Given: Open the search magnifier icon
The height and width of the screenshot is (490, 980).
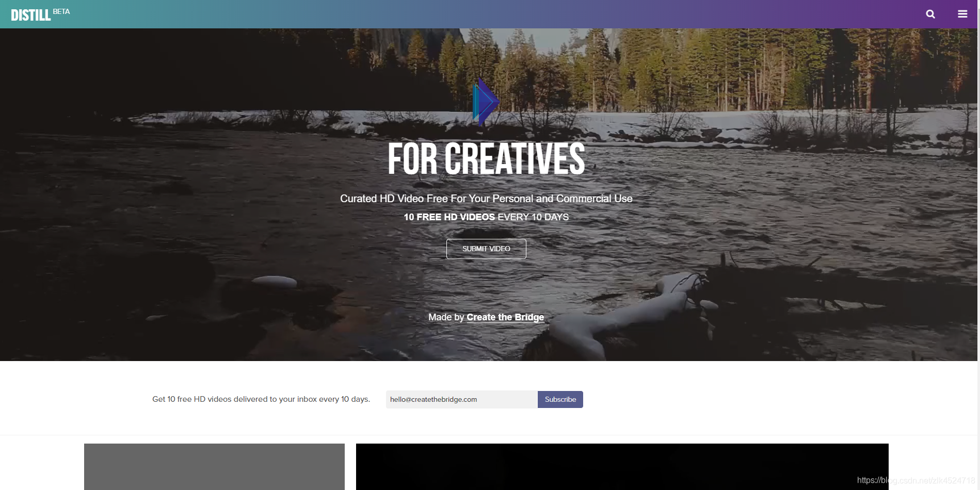Looking at the screenshot, I should click(930, 14).
